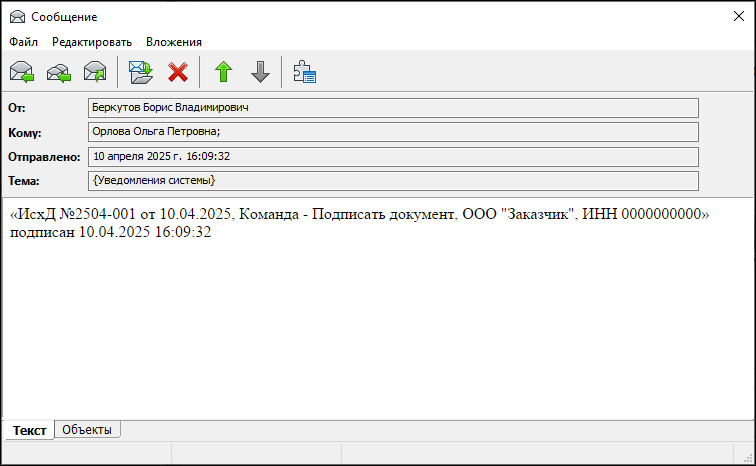Viewport: 756px width, 466px height.
Task: Click the Тема field showing Уведомления системы
Action: click(x=393, y=181)
